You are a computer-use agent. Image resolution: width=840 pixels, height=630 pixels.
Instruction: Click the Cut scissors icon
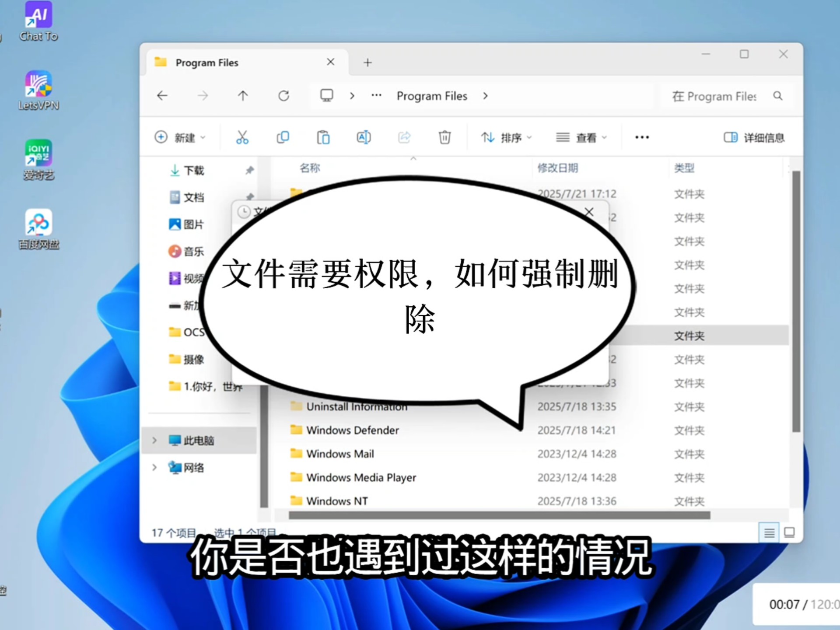point(242,137)
